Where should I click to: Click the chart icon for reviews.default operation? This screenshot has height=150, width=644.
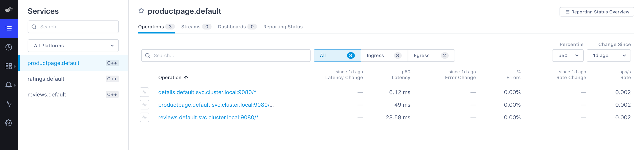144,117
